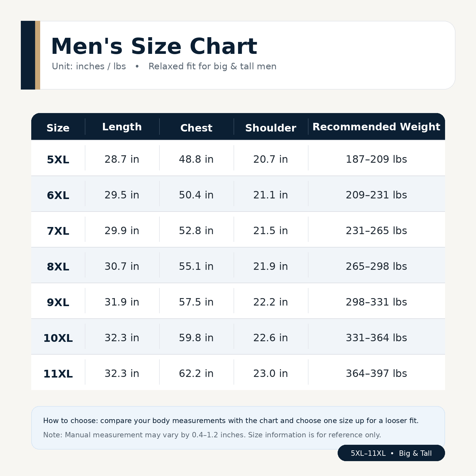
Task: Select the 6XL size row label
Action: coord(58,195)
